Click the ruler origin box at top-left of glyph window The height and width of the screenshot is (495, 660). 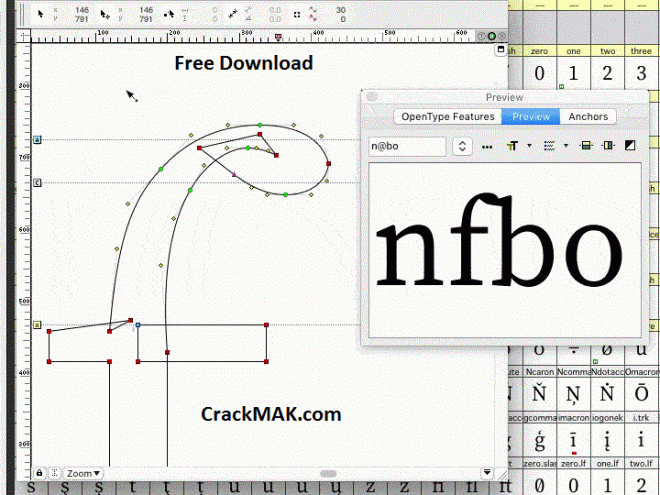[24, 36]
